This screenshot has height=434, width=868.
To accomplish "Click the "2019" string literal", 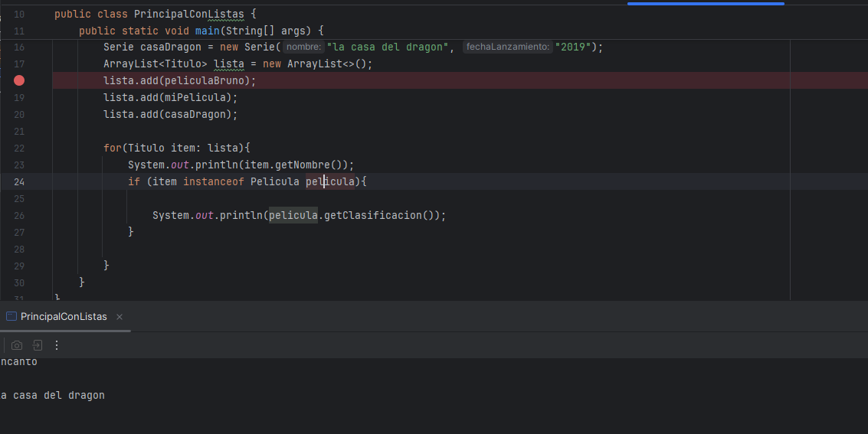I will pos(573,47).
